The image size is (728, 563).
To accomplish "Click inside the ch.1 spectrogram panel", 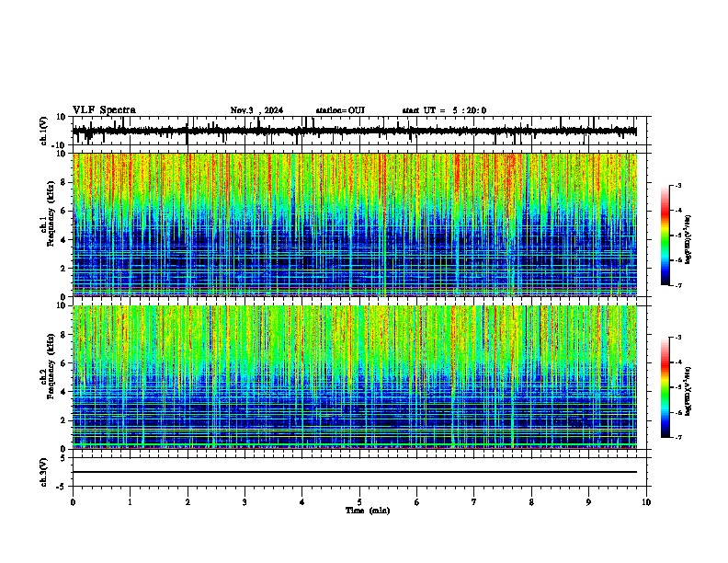I will (x=354, y=224).
